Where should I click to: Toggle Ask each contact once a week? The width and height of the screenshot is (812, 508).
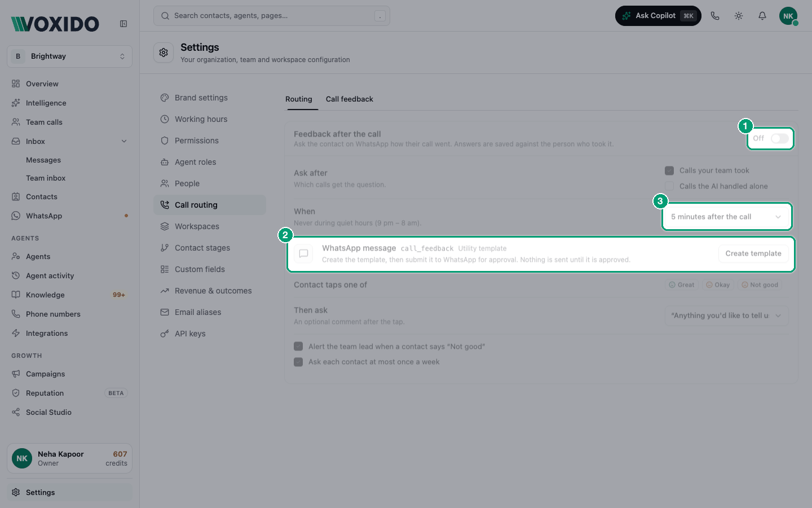298,362
